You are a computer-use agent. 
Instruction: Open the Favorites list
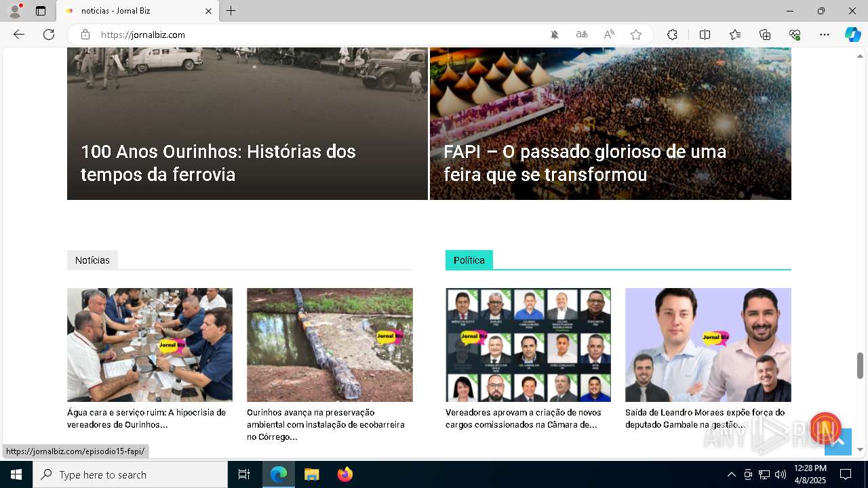[735, 35]
